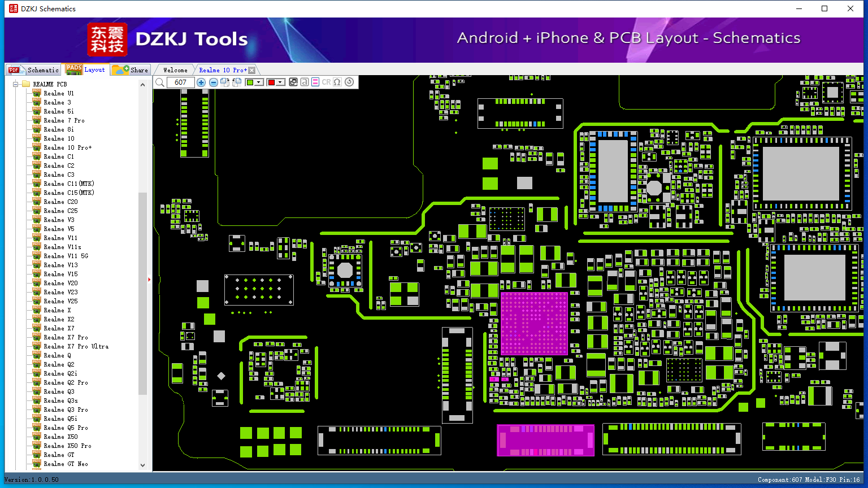
Task: Select the highlighted magenta BGA chip
Action: pos(534,324)
